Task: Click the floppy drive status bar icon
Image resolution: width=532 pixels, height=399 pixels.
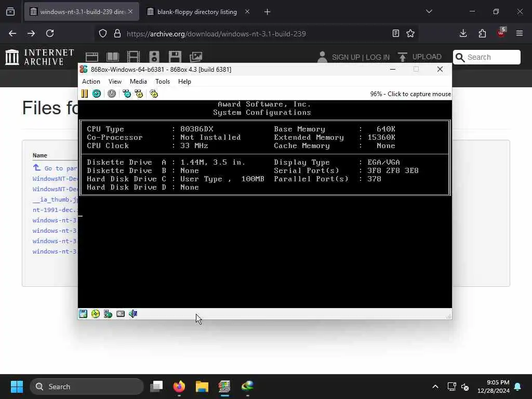Action: click(x=83, y=314)
